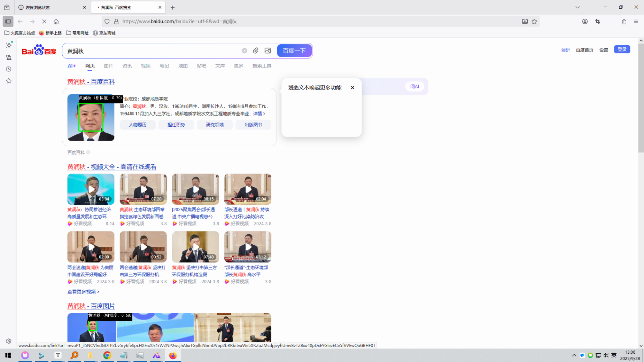
Task: Switch to the 资讯 results tab
Action: click(x=127, y=66)
